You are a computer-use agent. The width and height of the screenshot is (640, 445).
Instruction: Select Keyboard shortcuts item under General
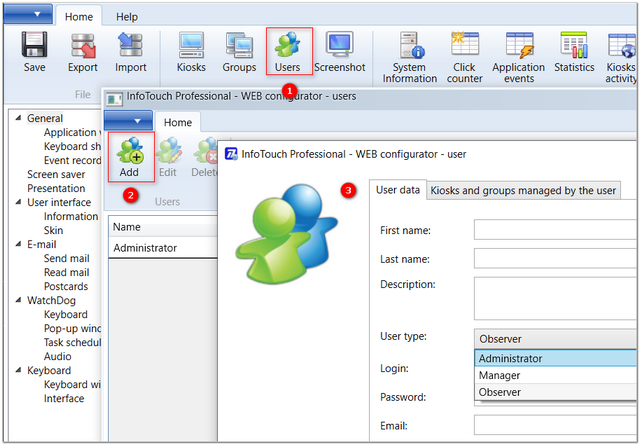point(72,146)
